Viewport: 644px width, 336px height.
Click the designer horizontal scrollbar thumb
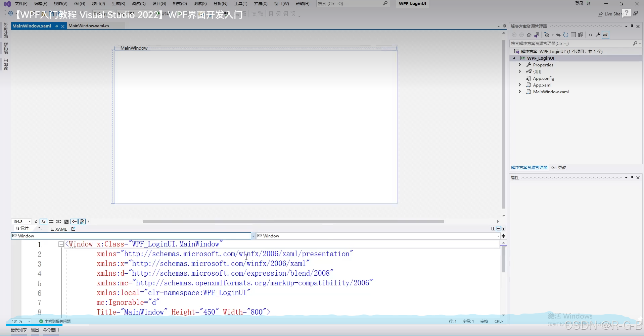[x=293, y=221]
